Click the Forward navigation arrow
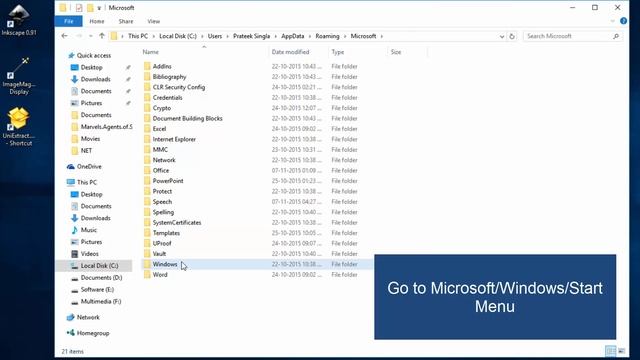The width and height of the screenshot is (640, 360). (79, 36)
